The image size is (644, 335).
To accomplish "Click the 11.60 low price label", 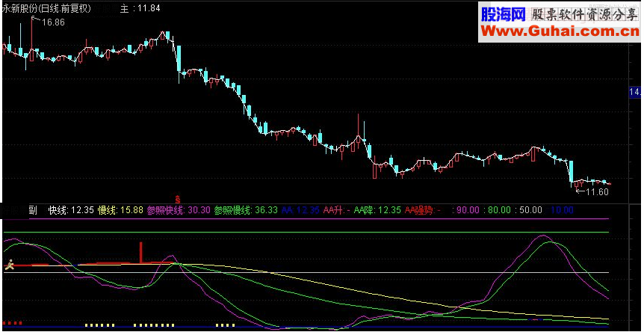I will [597, 192].
